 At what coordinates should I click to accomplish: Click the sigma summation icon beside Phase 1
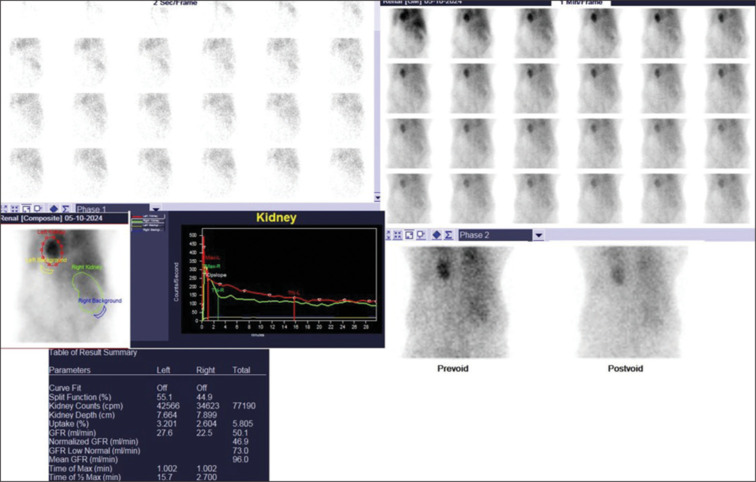click(x=64, y=209)
